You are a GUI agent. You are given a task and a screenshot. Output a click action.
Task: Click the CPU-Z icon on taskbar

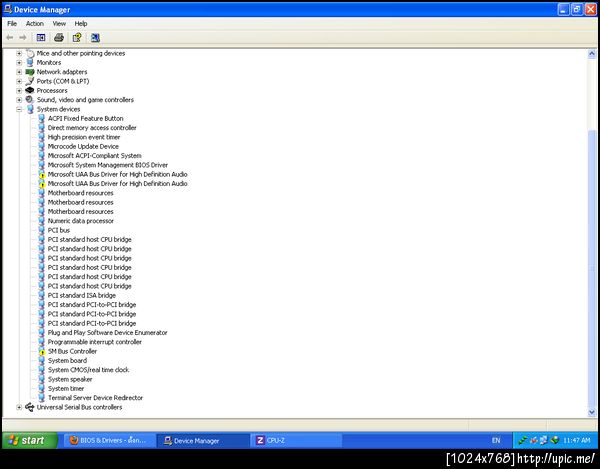click(260, 440)
